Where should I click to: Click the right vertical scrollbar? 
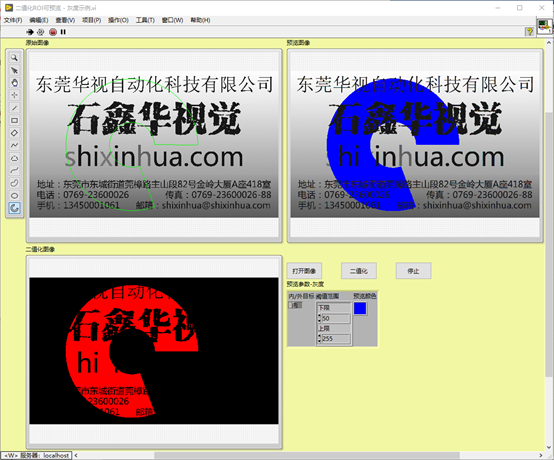coord(549,244)
